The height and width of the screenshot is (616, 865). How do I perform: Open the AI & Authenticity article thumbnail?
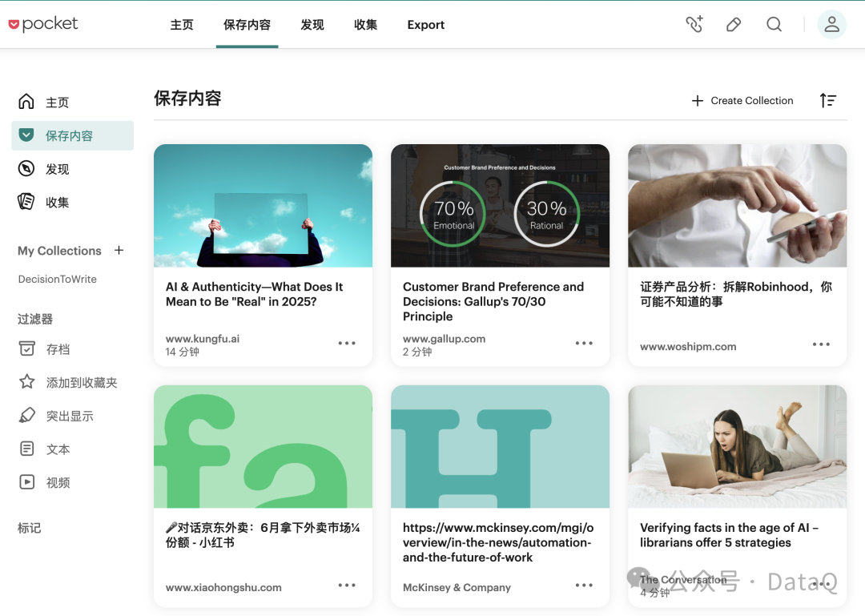(264, 206)
